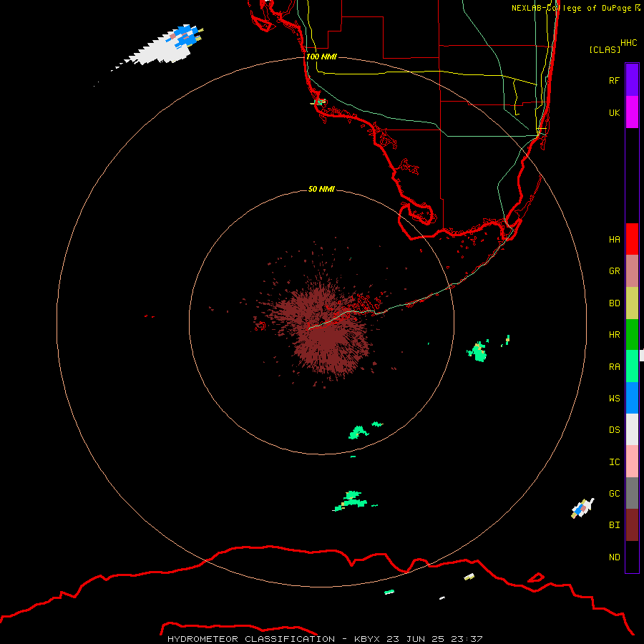Click the ND legend label

click(x=614, y=557)
